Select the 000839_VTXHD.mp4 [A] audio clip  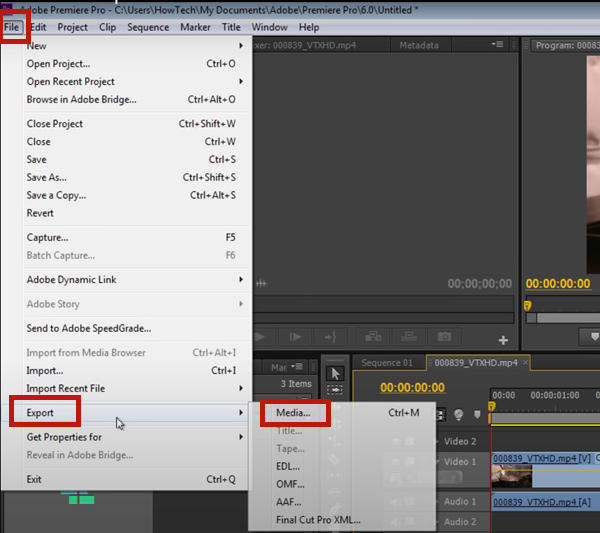point(546,502)
